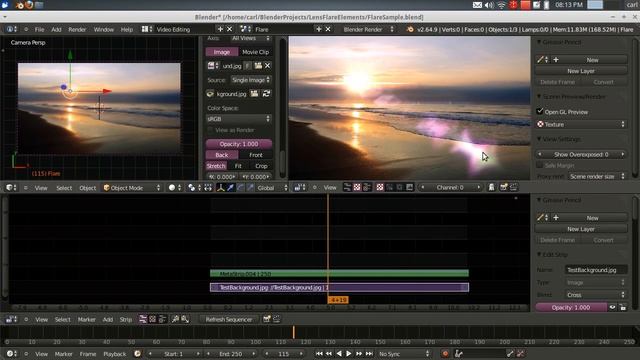The height and width of the screenshot is (360, 640).
Task: Click the 3D view editor type icon
Action: coord(11,188)
